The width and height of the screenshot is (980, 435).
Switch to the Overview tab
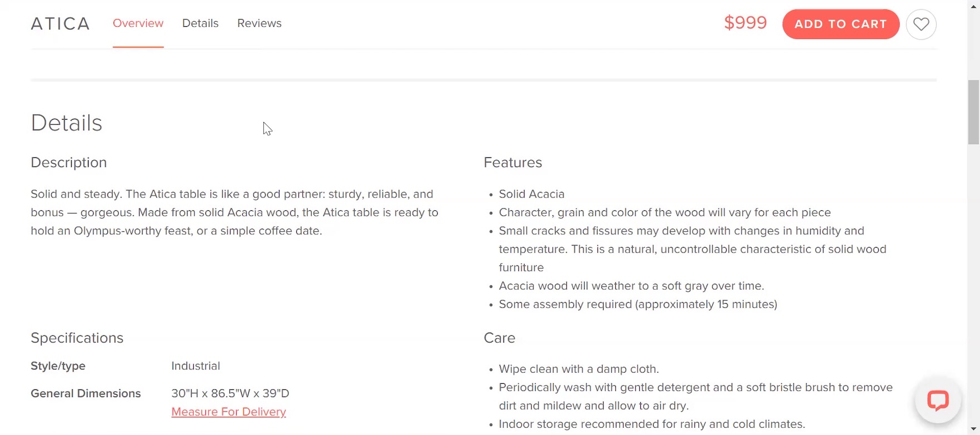point(138,23)
